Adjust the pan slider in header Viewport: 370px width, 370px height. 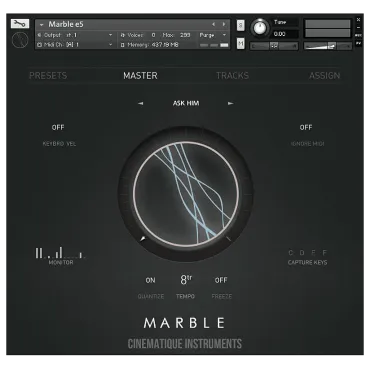[x=274, y=46]
